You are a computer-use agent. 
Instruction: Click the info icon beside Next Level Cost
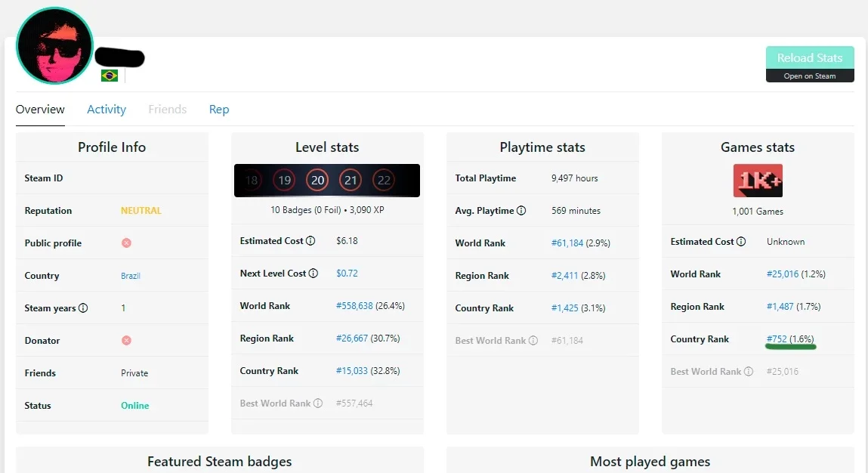314,273
